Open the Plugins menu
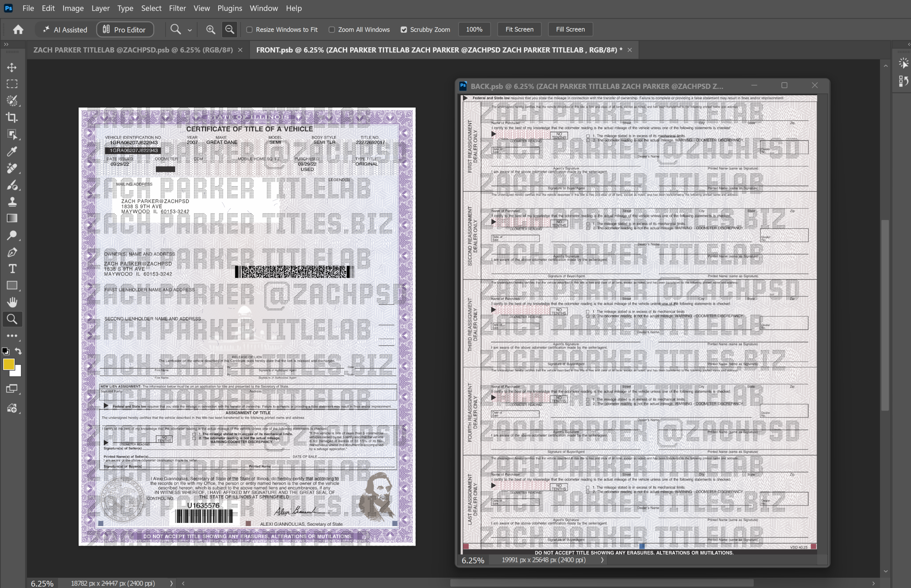The image size is (911, 588). [x=230, y=8]
